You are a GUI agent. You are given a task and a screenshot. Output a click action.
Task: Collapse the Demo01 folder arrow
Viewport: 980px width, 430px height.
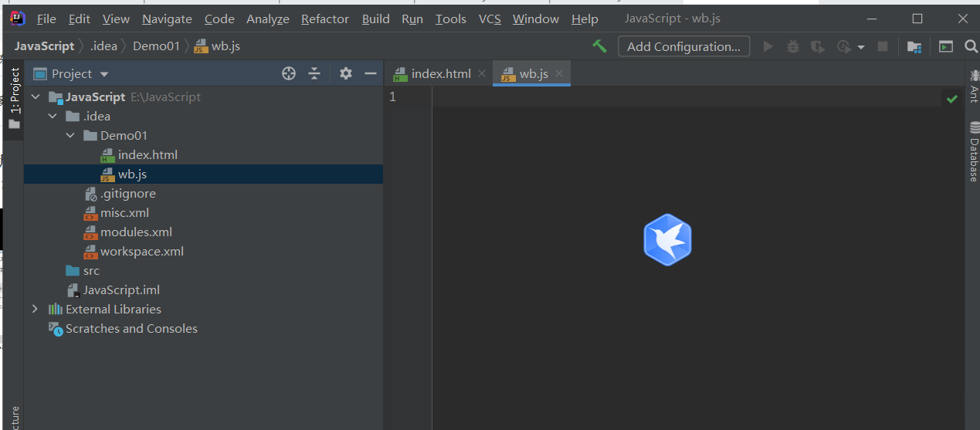coord(70,135)
